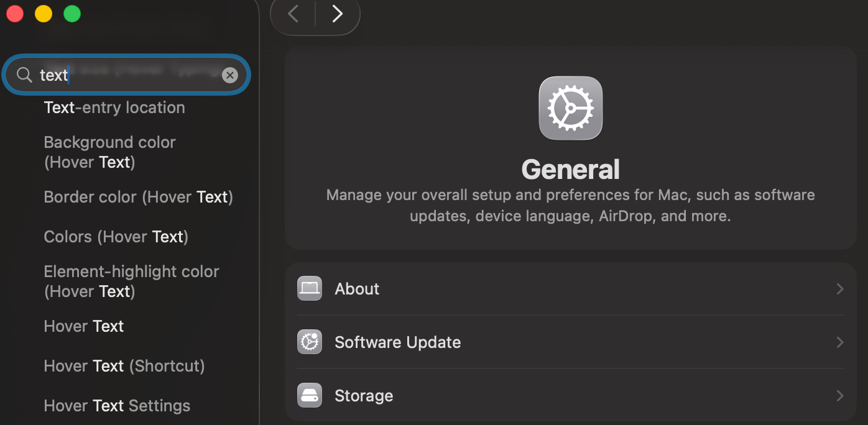The width and height of the screenshot is (868, 425).
Task: Clear the search field text
Action: 230,75
